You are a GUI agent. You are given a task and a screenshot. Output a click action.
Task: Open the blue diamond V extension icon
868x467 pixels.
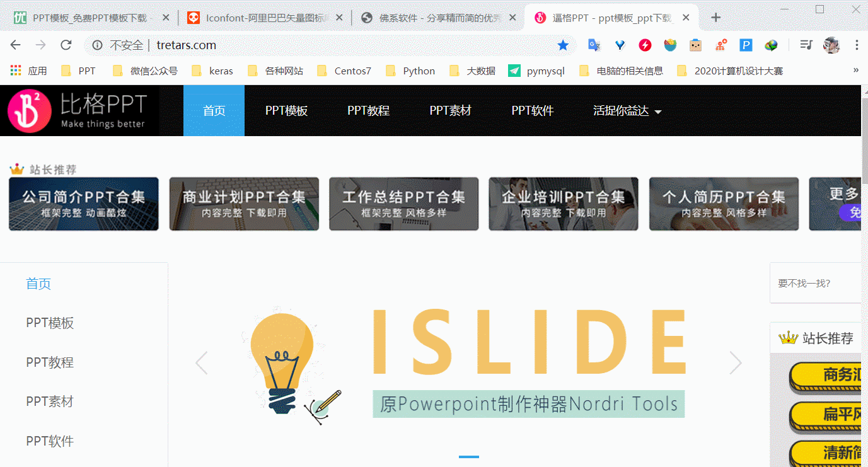coord(620,45)
